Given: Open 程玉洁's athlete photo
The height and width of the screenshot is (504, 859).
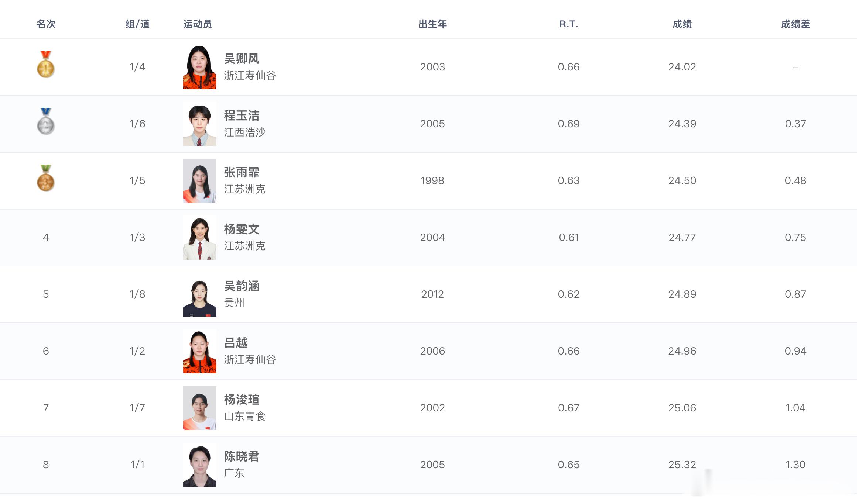Looking at the screenshot, I should click(x=200, y=124).
